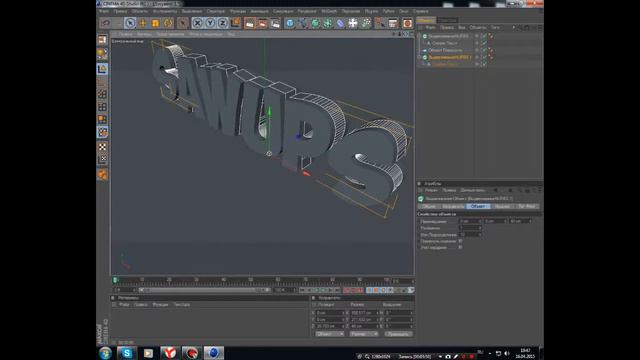Open Skype from the taskbar
This screenshot has height=360, width=640.
[x=127, y=353]
